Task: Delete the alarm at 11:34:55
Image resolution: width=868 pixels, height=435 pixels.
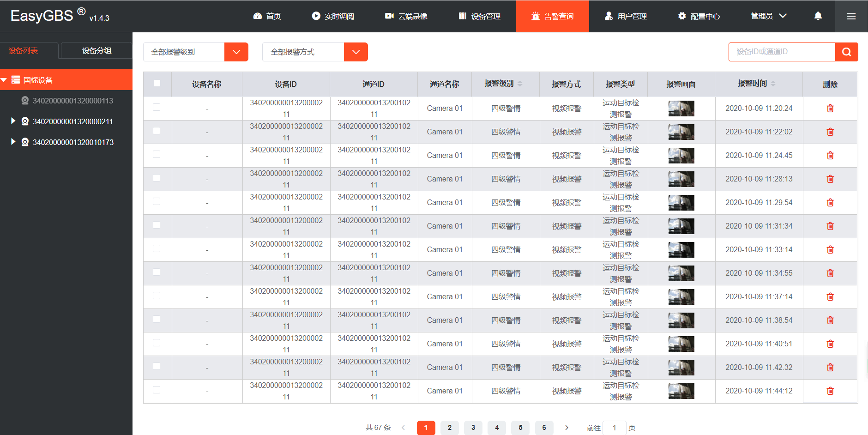Action: tap(830, 273)
